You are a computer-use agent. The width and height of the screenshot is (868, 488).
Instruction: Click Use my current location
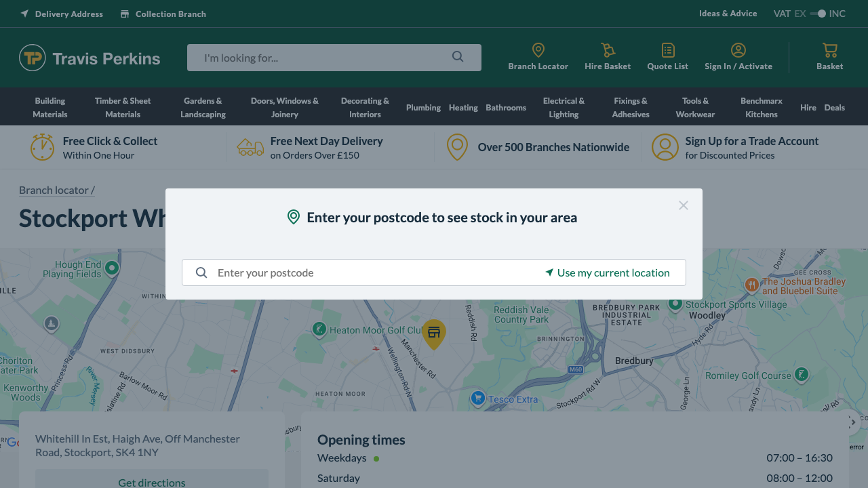(x=608, y=272)
